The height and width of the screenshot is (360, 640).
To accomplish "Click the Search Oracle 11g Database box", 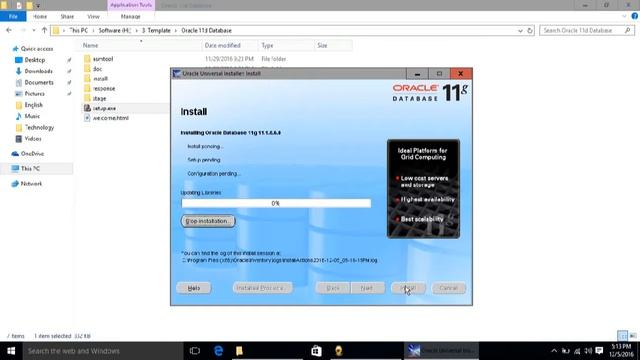I will pyautogui.click(x=587, y=31).
